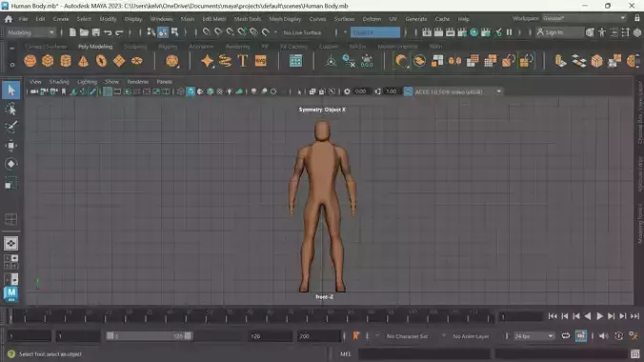Click the New Scene icon
The height and width of the screenshot is (362, 644).
pos(72,32)
